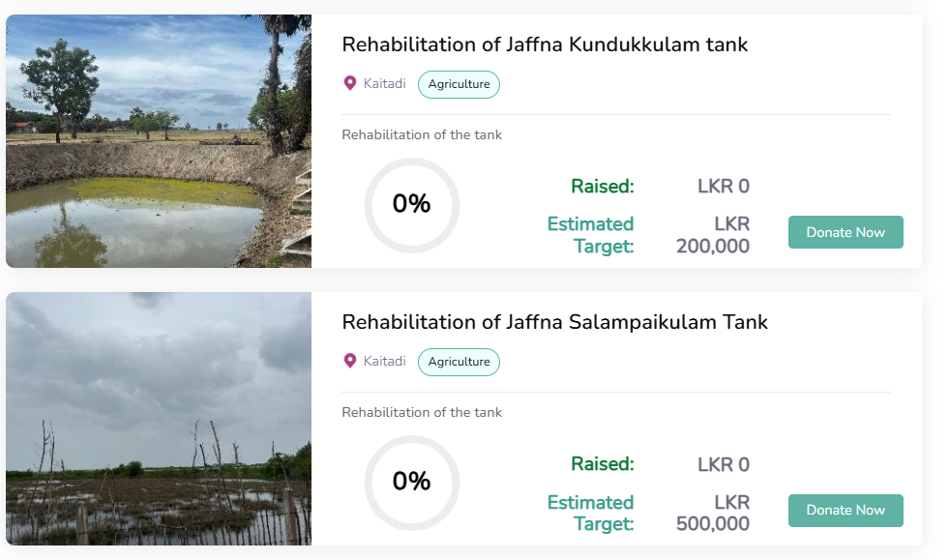Click the Raised label on Salampaikulam card
The height and width of the screenshot is (560, 949).
603,463
